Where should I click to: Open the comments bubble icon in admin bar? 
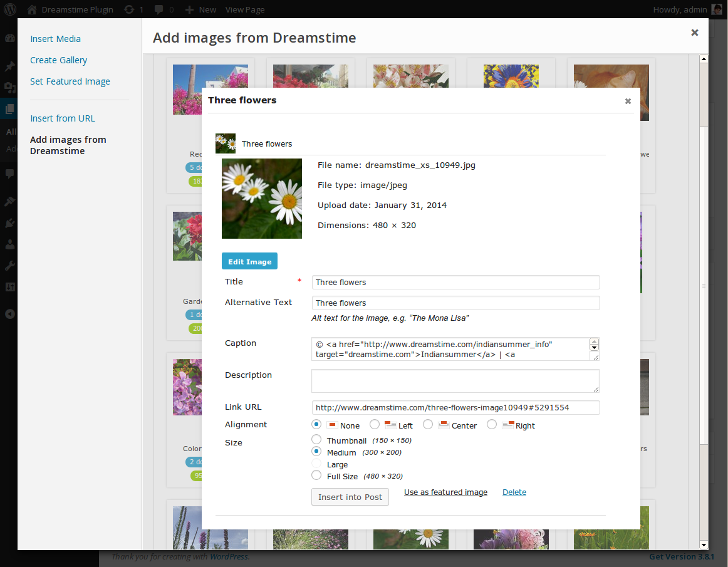pyautogui.click(x=159, y=9)
